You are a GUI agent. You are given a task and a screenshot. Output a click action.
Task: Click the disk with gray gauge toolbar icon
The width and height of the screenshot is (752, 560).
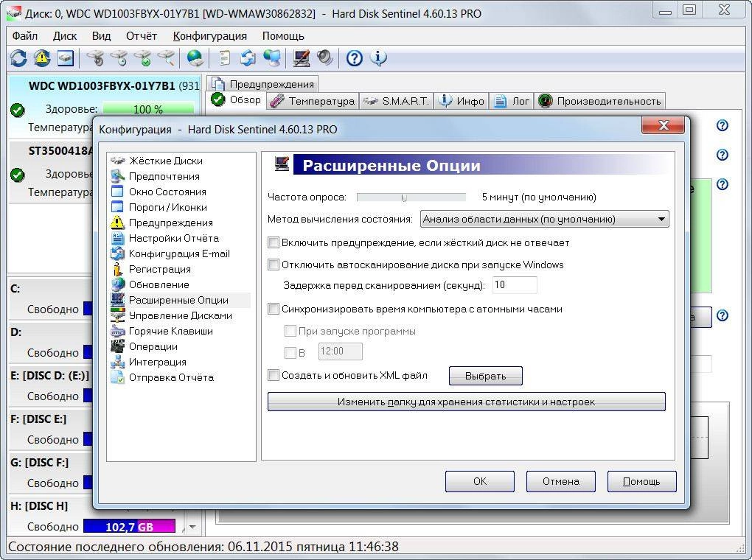(x=95, y=58)
